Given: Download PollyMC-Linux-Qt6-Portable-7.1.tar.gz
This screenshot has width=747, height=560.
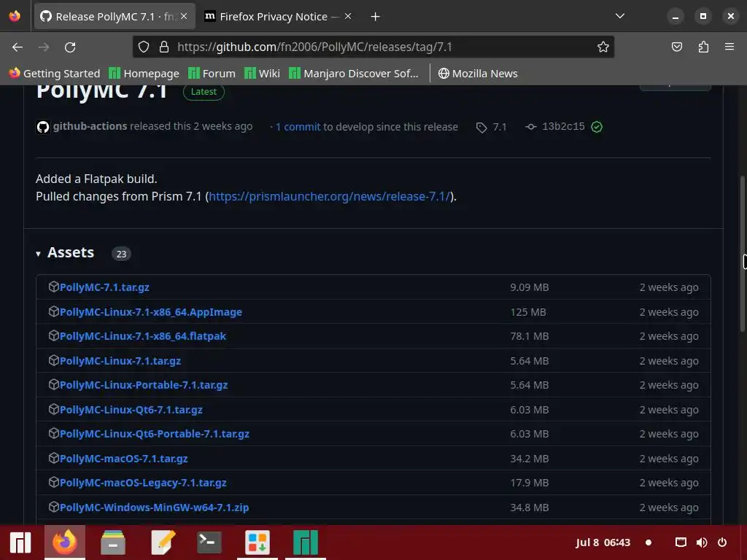Looking at the screenshot, I should tap(155, 434).
